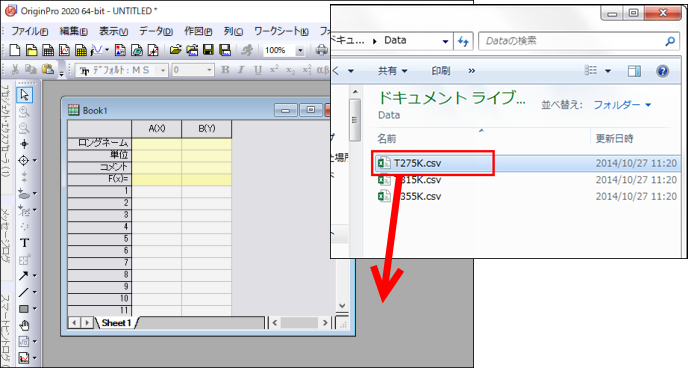Viewport: 688px width, 368px height.
Task: Click the 共有 button in Explorer
Action: [x=393, y=71]
